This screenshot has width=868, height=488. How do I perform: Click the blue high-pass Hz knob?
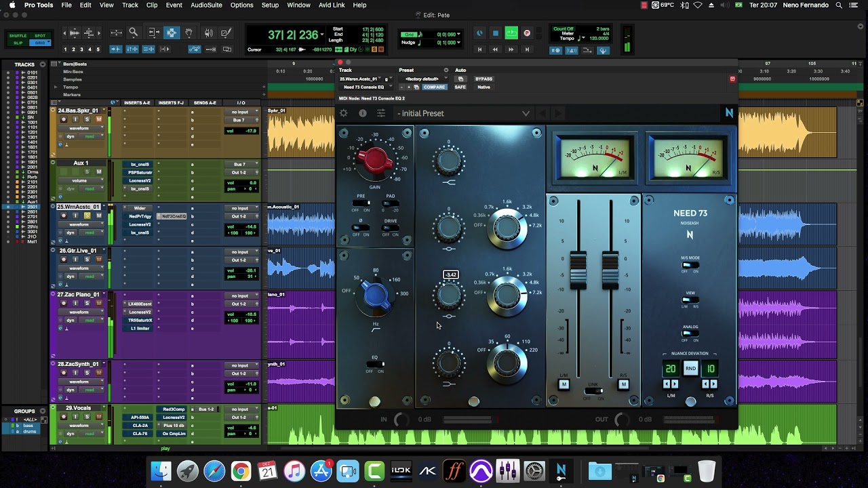pos(375,296)
